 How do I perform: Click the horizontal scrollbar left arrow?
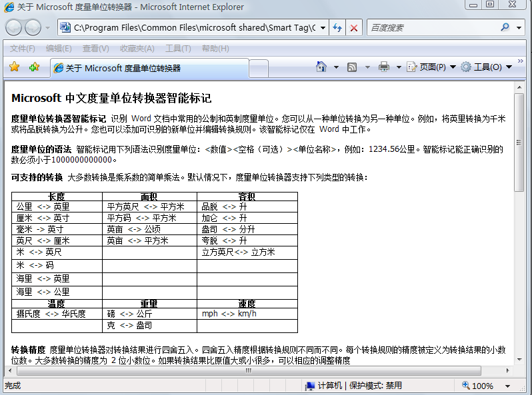coord(10,370)
